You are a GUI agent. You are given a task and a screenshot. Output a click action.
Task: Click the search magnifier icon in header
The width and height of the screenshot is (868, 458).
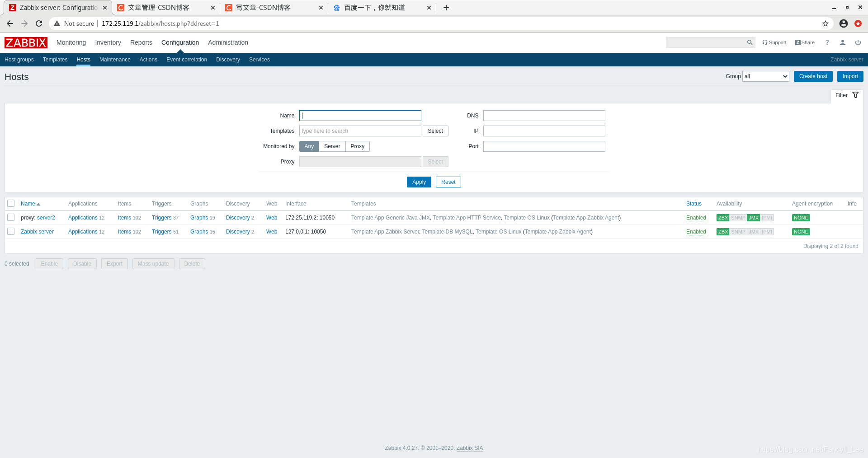[750, 42]
